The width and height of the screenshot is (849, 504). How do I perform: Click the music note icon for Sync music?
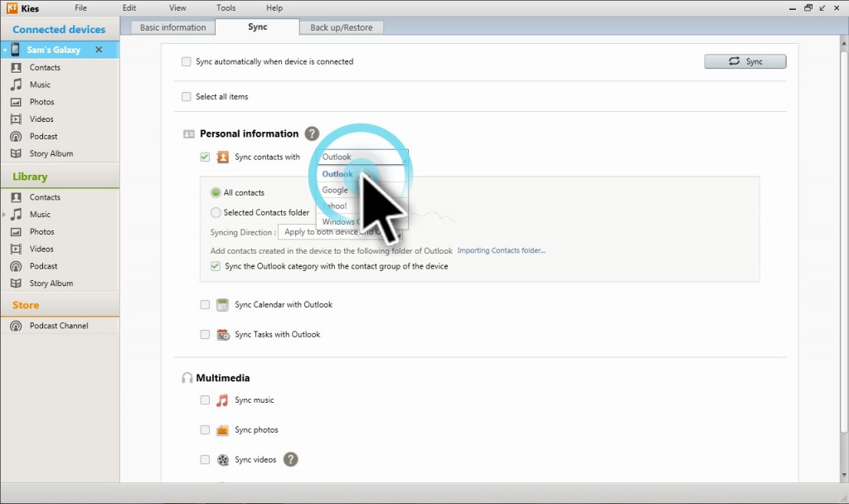click(x=222, y=400)
